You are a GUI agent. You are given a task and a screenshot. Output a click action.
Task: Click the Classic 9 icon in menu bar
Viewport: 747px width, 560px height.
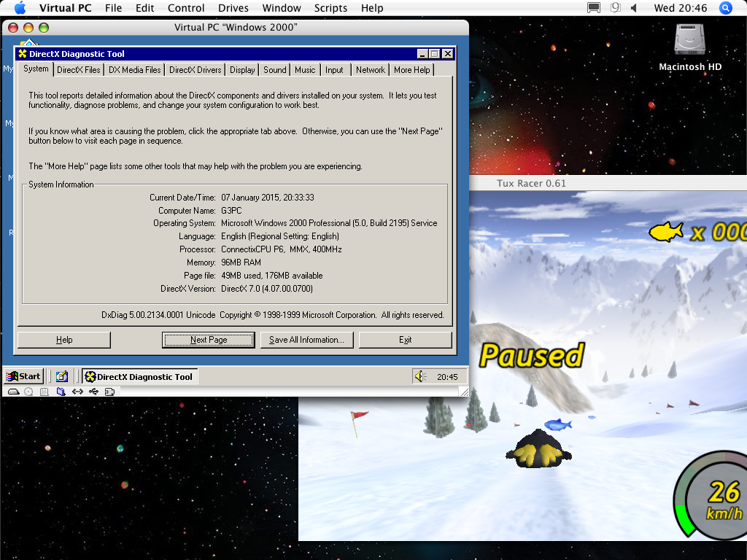pos(616,8)
